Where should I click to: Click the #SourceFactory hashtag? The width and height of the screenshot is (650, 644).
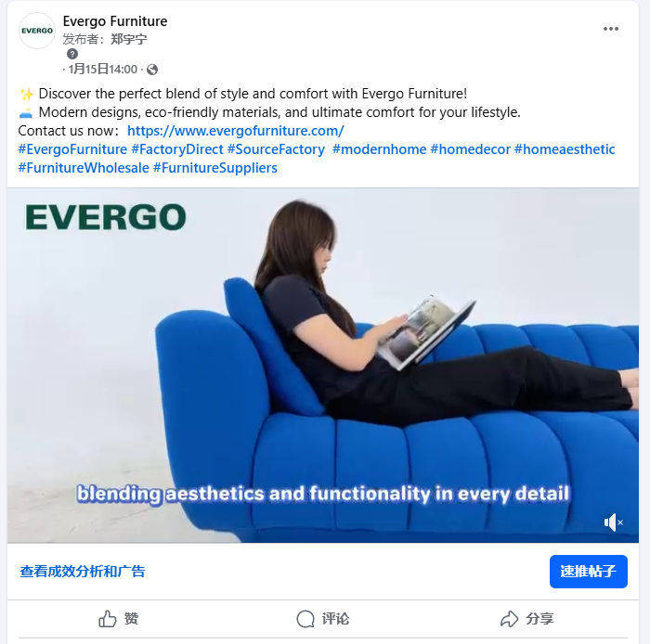(276, 149)
